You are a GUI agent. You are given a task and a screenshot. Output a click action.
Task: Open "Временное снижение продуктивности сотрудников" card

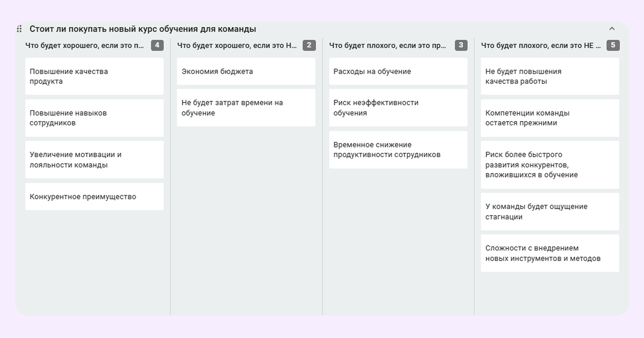[x=398, y=150]
